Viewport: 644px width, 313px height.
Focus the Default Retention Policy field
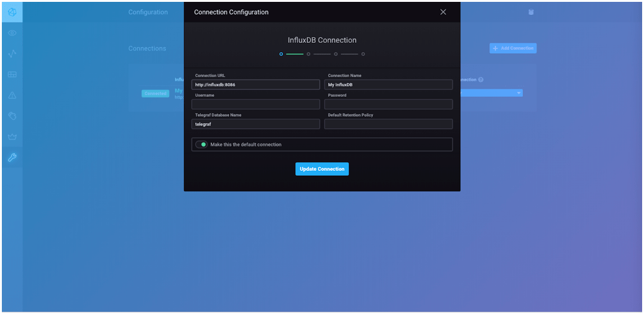pos(389,124)
